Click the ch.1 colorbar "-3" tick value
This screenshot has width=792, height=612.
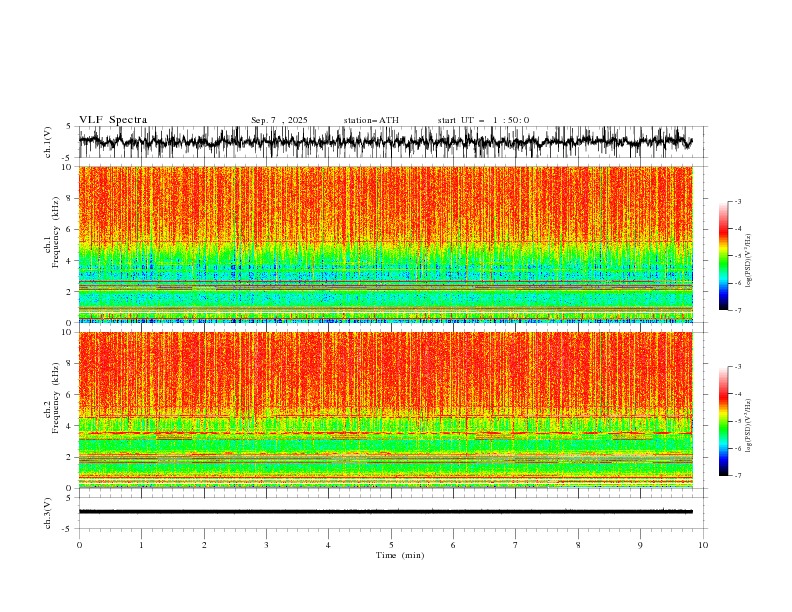pos(737,201)
